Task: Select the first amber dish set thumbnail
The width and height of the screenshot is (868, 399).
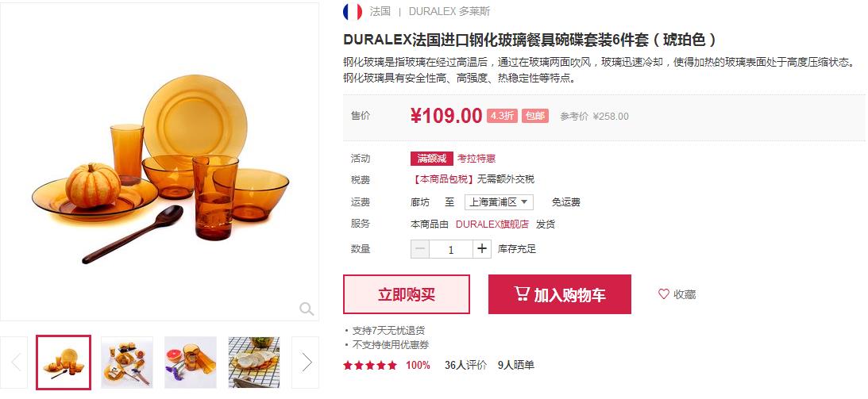Action: pyautogui.click(x=64, y=363)
